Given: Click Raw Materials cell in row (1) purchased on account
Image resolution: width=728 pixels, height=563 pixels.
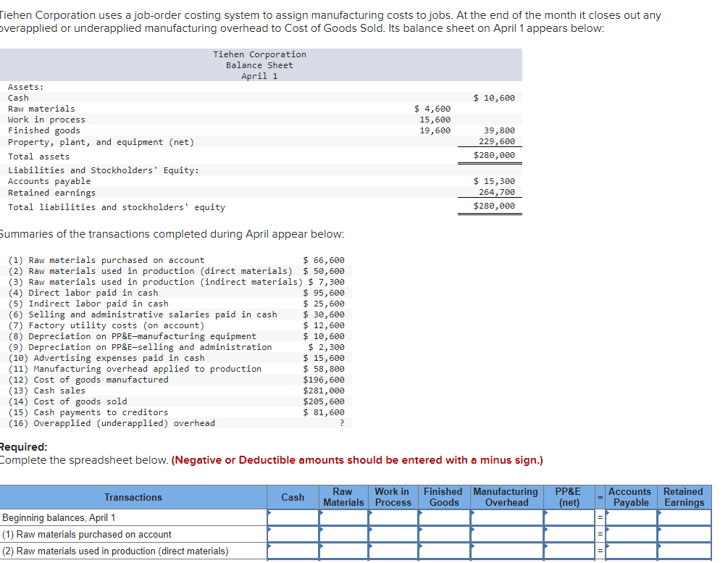Looking at the screenshot, I should point(343,534).
